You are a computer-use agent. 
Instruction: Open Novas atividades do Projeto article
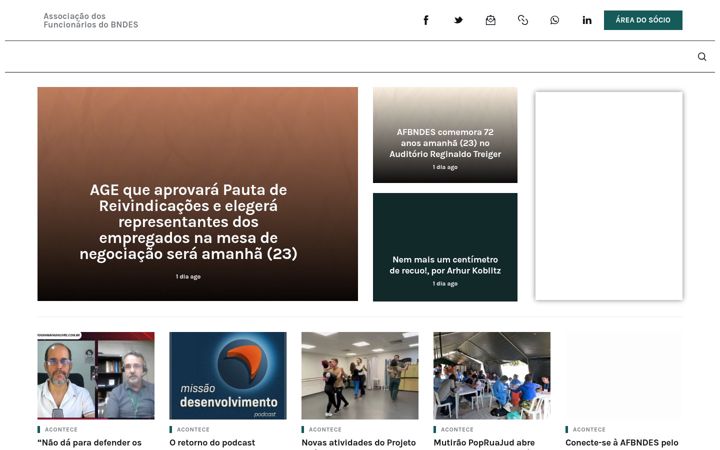(359, 443)
